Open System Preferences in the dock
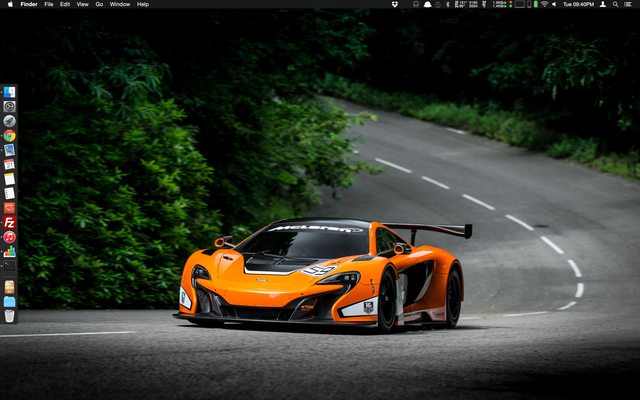Image resolution: width=640 pixels, height=400 pixels. (9, 107)
